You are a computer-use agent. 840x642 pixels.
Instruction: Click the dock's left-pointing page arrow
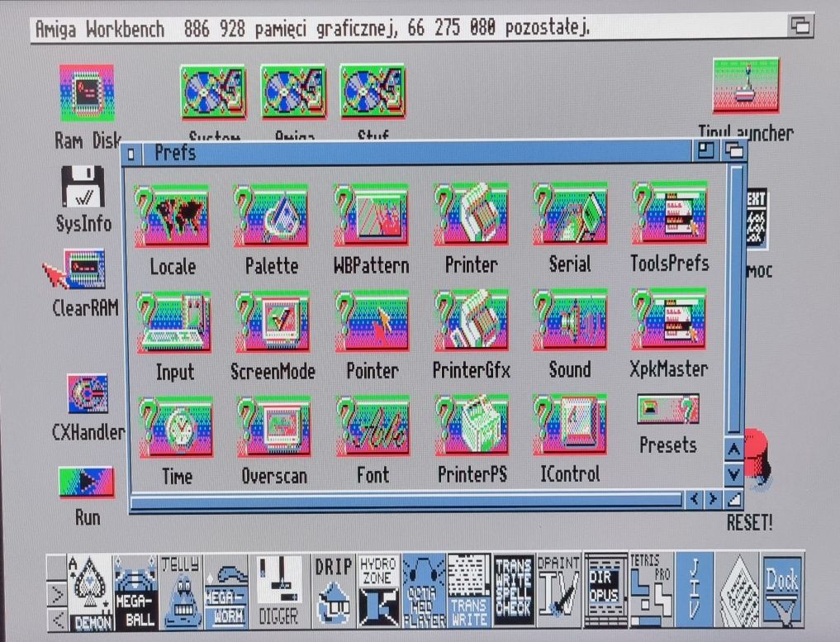(56, 620)
